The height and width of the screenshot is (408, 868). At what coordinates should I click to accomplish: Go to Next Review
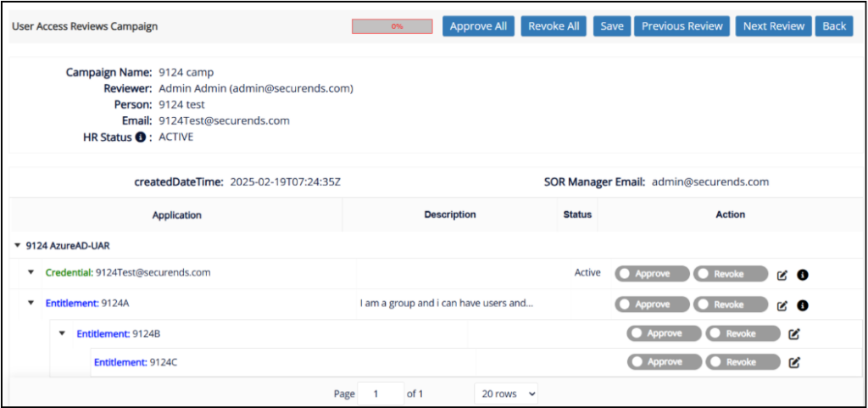pos(773,26)
